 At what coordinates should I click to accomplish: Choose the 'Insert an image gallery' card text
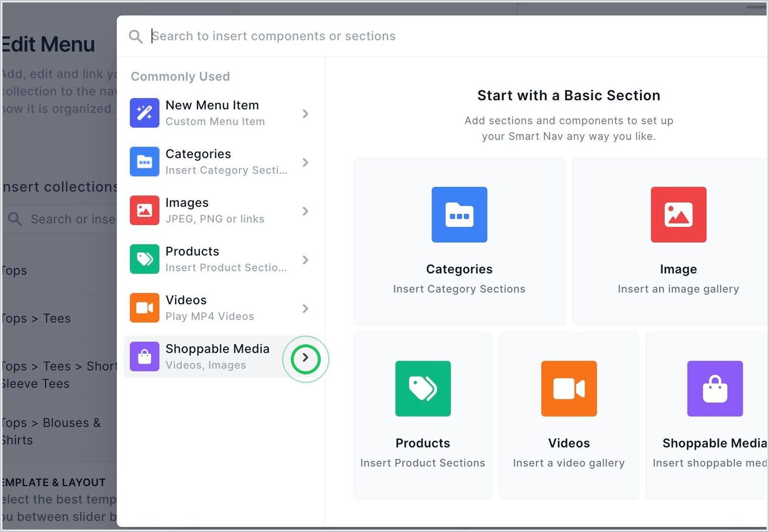[x=678, y=289]
